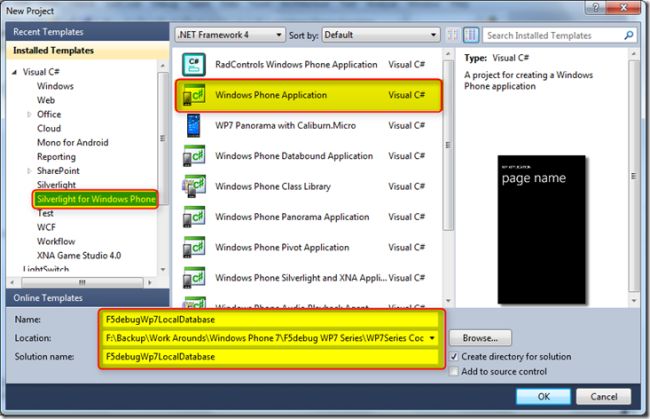Switch to medium icons view
This screenshot has width=650, height=419.
(471, 35)
